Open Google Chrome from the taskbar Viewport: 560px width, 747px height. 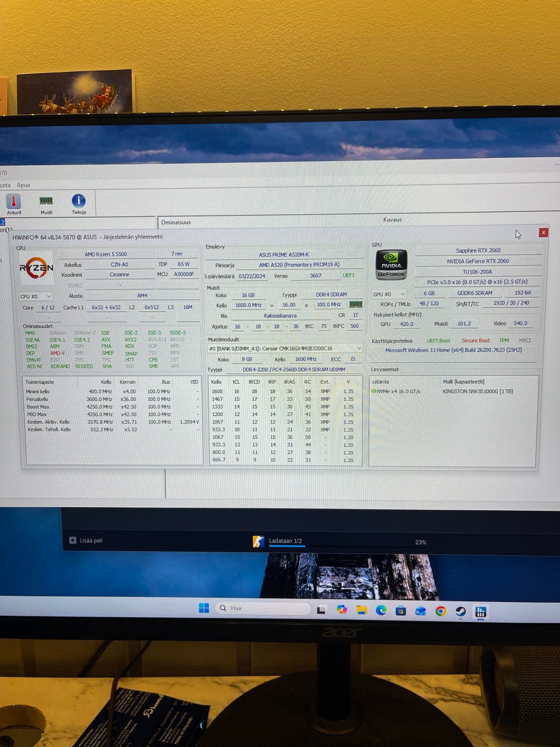pos(441,611)
